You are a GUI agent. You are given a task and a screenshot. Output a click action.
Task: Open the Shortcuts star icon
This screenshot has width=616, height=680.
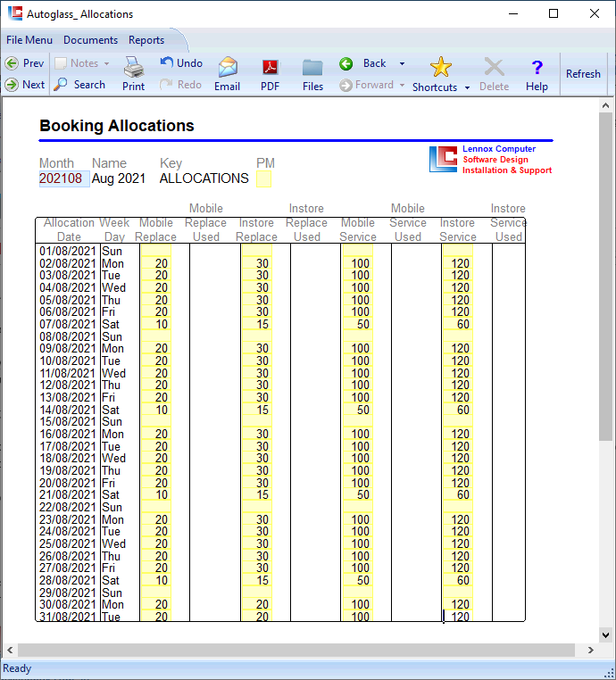(440, 67)
